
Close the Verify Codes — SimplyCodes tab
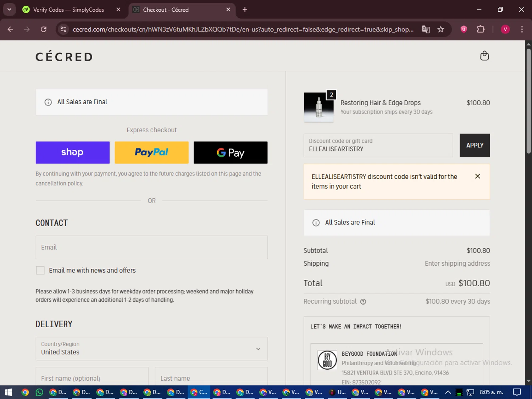pos(118,10)
